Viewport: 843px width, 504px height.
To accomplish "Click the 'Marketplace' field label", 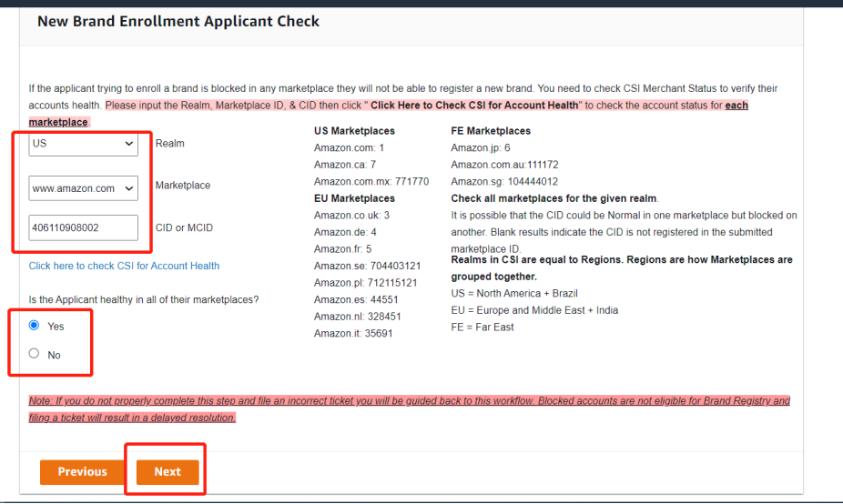I will [183, 186].
